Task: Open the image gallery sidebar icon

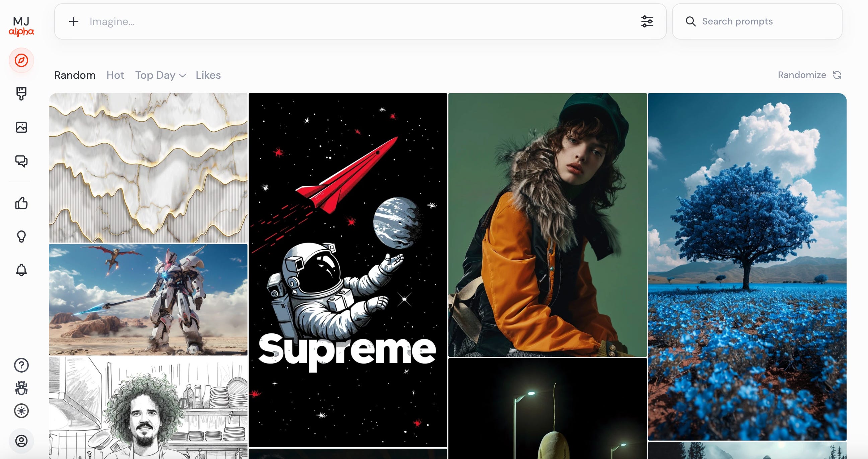Action: click(21, 127)
